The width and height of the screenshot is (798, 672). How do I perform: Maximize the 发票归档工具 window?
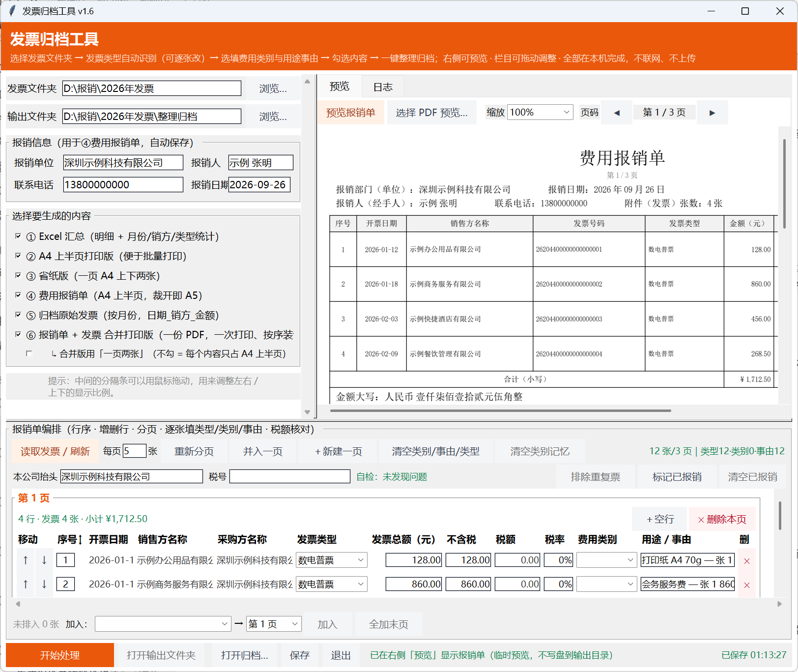(x=745, y=11)
